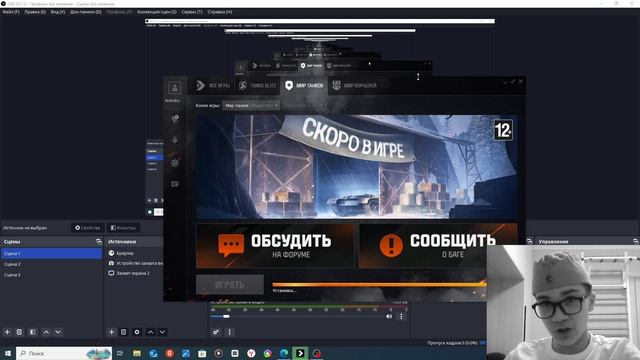Pop out the Сцены dock panel
The height and width of the screenshot is (360, 640).
click(99, 242)
